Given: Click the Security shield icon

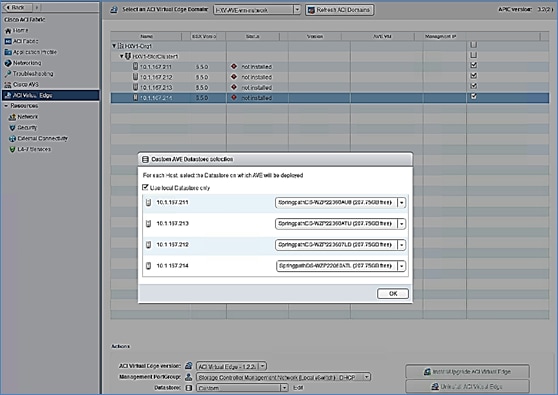Looking at the screenshot, I should (12, 127).
